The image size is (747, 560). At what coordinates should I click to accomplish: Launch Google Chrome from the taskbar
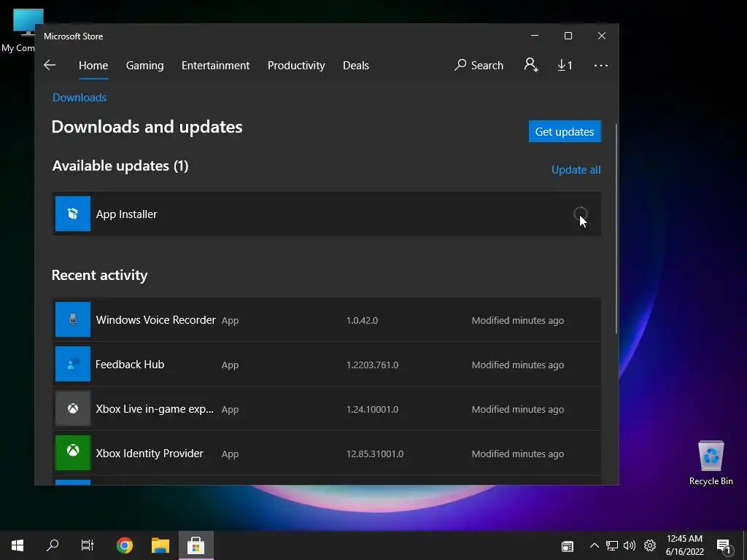[x=124, y=545]
